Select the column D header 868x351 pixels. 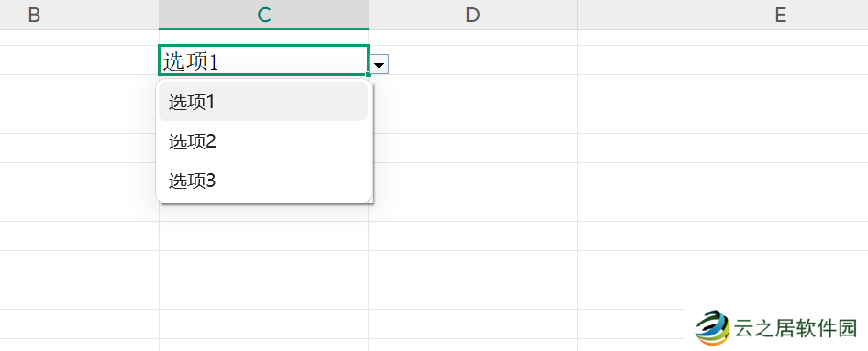pyautogui.click(x=473, y=15)
